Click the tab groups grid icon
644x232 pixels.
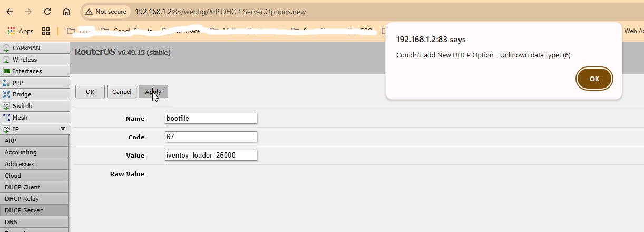(46, 31)
